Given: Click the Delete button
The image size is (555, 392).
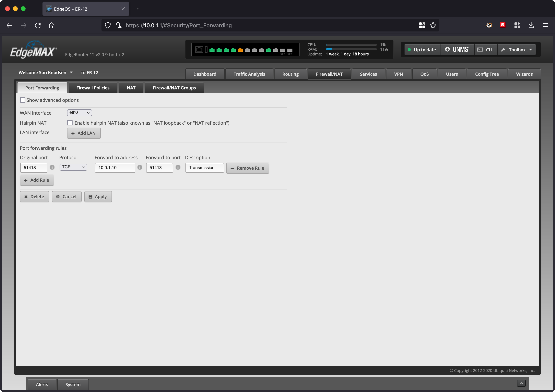Looking at the screenshot, I should pyautogui.click(x=34, y=196).
